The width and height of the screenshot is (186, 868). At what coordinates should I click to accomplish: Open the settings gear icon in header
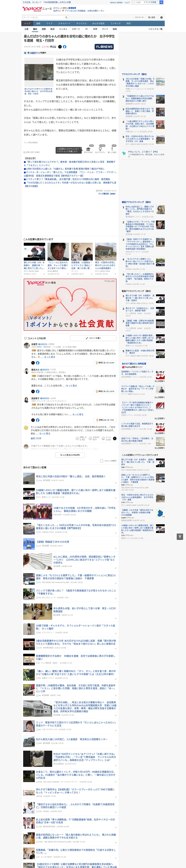[161, 17]
